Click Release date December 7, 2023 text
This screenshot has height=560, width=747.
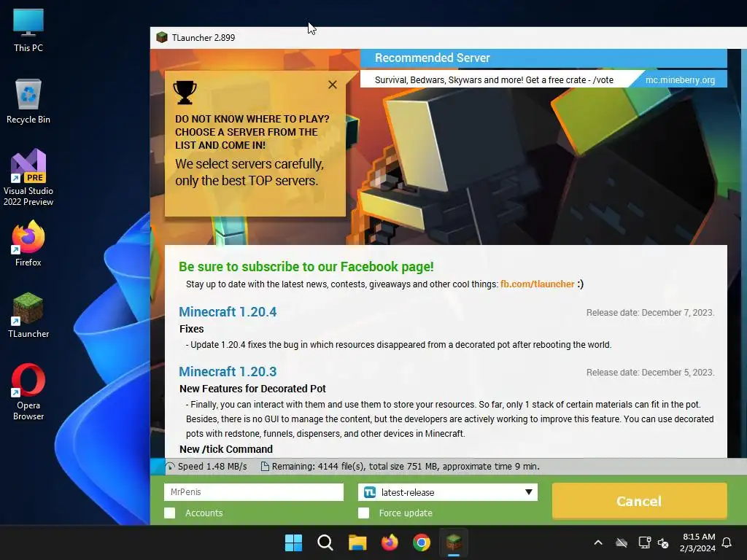coord(650,313)
